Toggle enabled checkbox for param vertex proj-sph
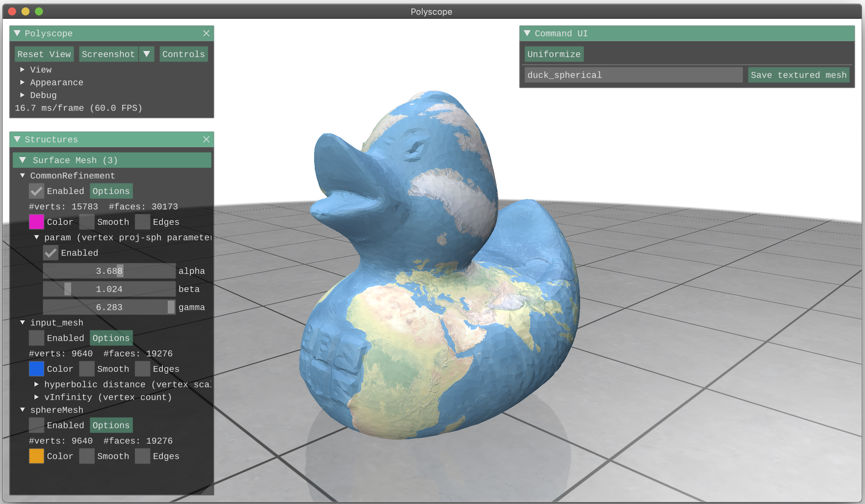This screenshot has width=865, height=504. pos(51,252)
